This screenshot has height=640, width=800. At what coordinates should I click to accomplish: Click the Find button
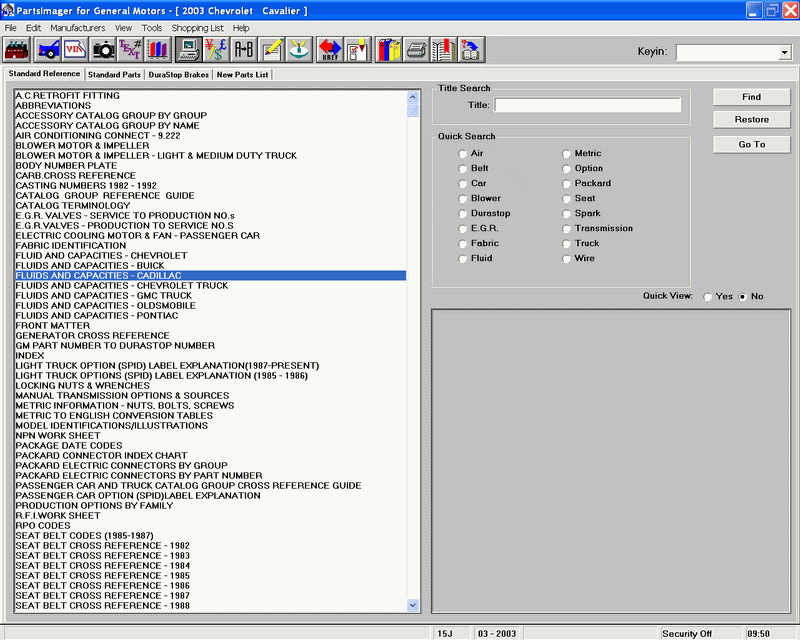coord(752,97)
